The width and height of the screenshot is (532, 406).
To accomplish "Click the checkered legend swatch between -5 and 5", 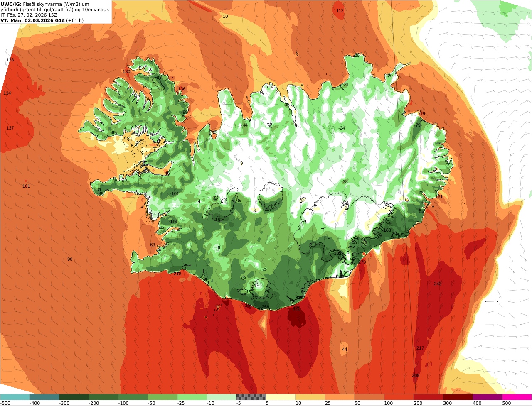I will pos(251,397).
